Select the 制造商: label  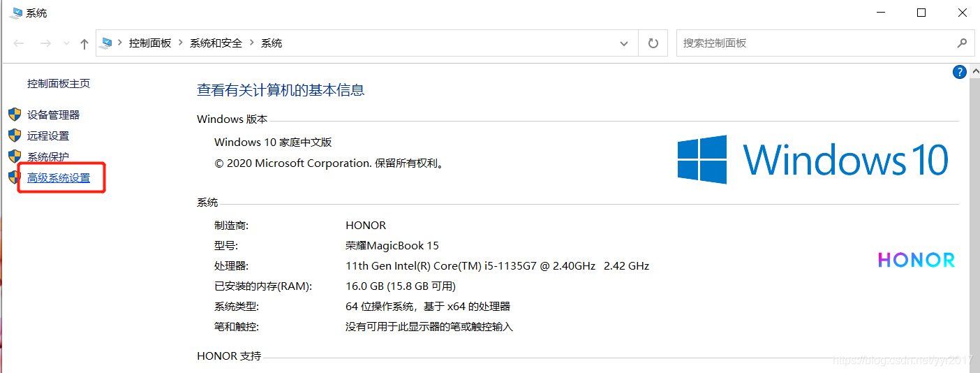tap(231, 226)
